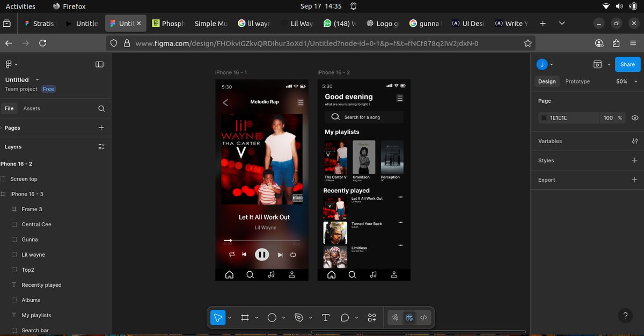Toggle page background visibility eye
This screenshot has width=644, height=336.
click(x=635, y=118)
